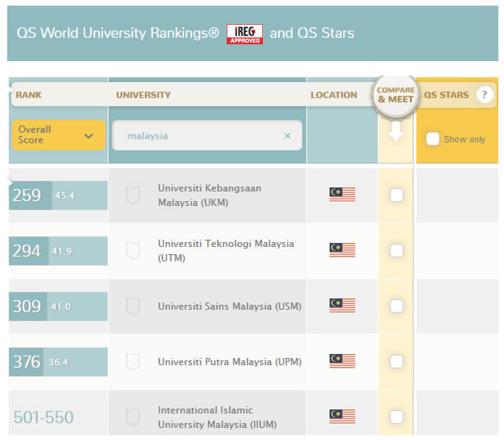This screenshot has height=440, width=504.
Task: Enable the QS Stars Show only checkbox
Action: click(x=432, y=139)
